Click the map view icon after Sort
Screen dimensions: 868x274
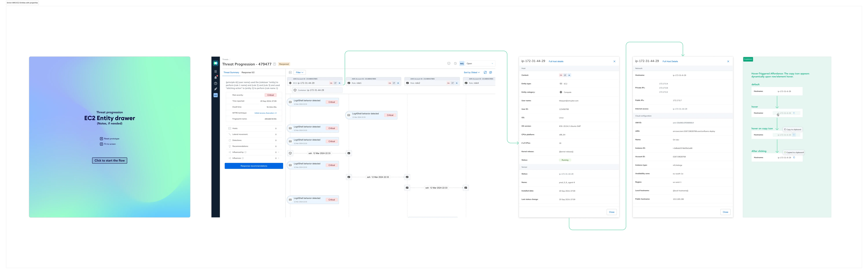(x=491, y=72)
